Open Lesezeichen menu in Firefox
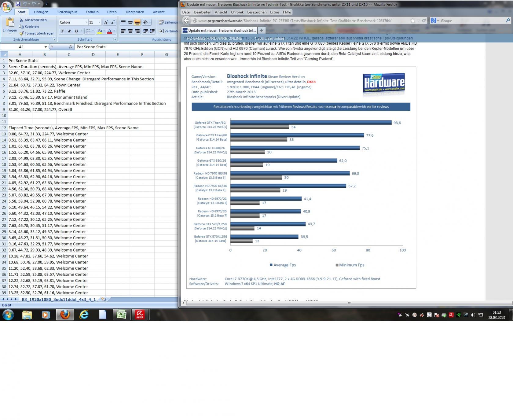513x420 pixels. coord(257,12)
